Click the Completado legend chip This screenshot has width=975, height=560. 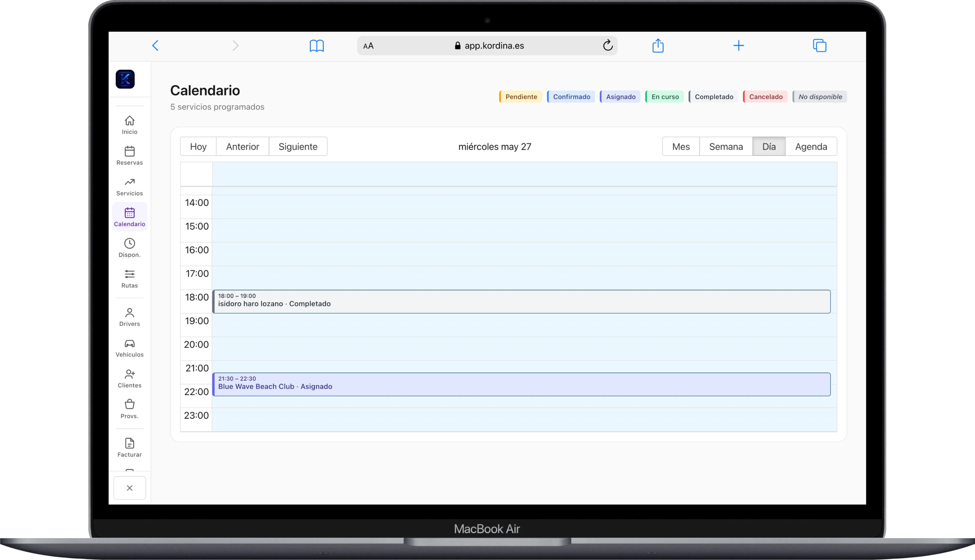click(x=713, y=97)
